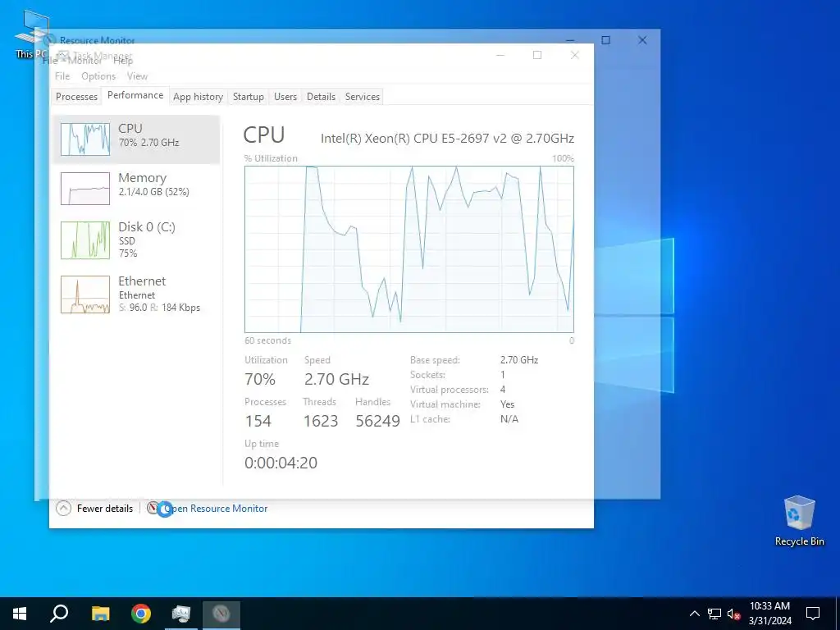
Task: Click the 56249 handles count
Action: (377, 421)
